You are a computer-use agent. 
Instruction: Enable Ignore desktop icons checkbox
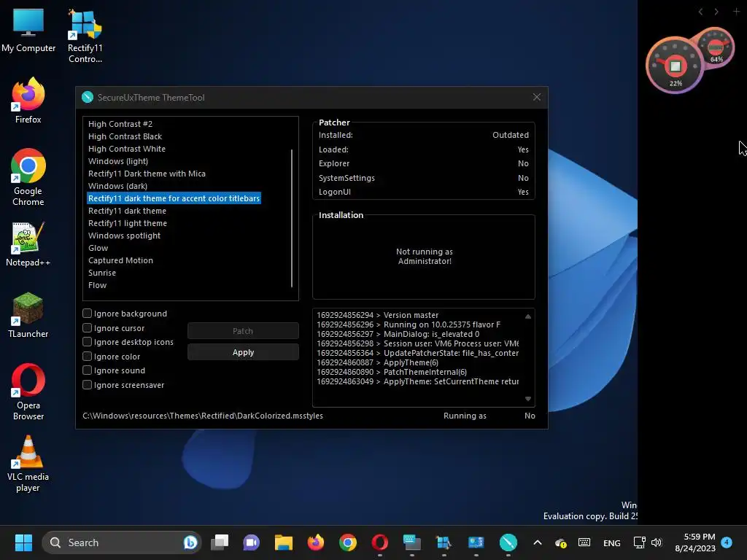(x=88, y=342)
